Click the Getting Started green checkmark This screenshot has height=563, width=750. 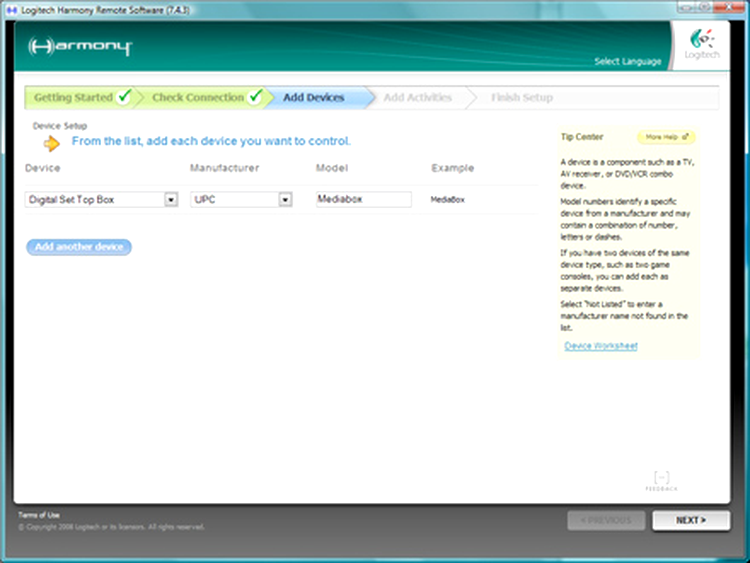click(124, 97)
